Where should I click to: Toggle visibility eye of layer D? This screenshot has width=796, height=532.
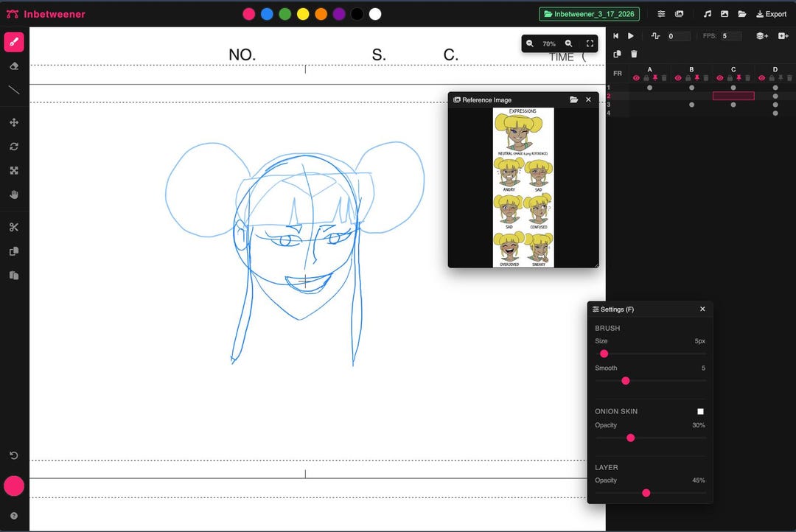[761, 78]
